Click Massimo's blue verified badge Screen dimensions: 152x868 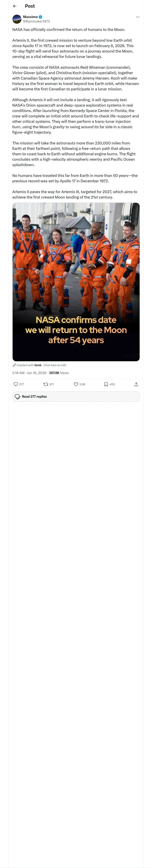click(41, 17)
